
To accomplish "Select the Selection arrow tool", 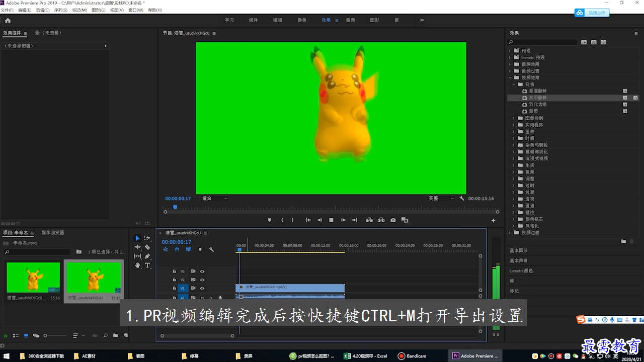I will 138,238.
